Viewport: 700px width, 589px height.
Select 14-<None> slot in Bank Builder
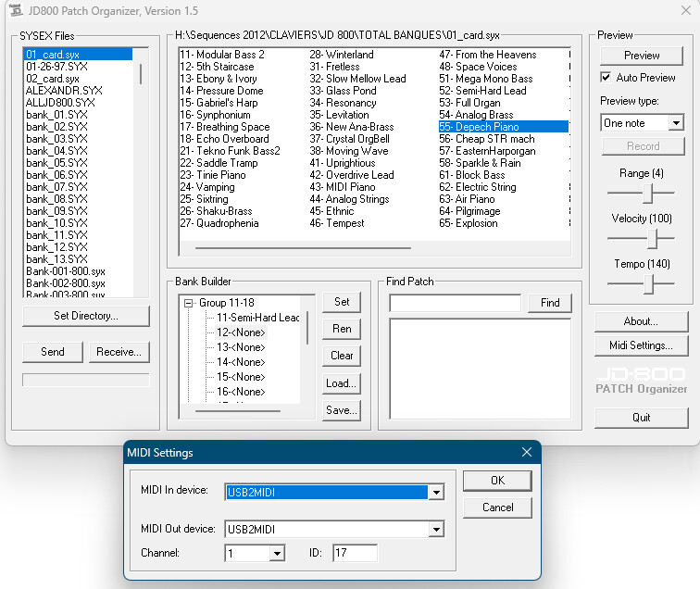point(241,362)
